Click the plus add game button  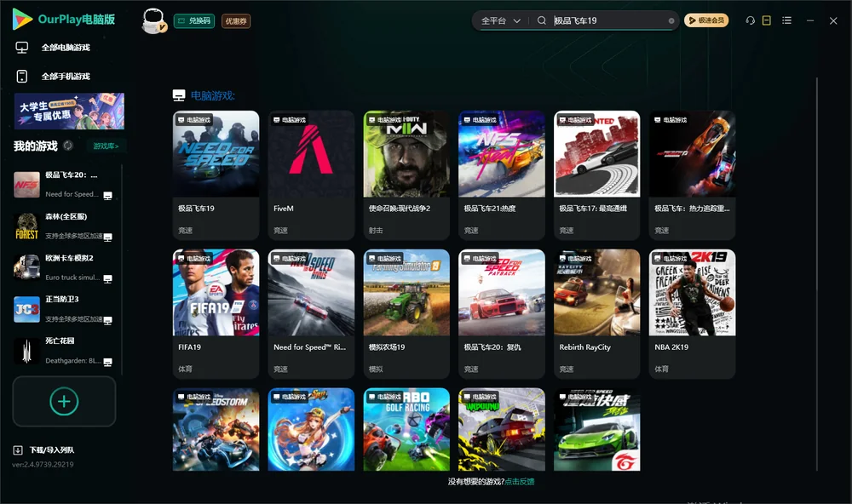click(64, 401)
